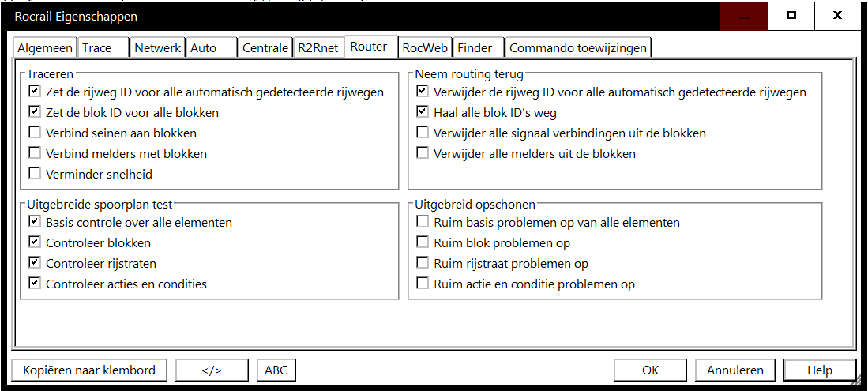Maximize the Rocrail Eigenschappen window
This screenshot has height=391, width=868.
[x=791, y=15]
